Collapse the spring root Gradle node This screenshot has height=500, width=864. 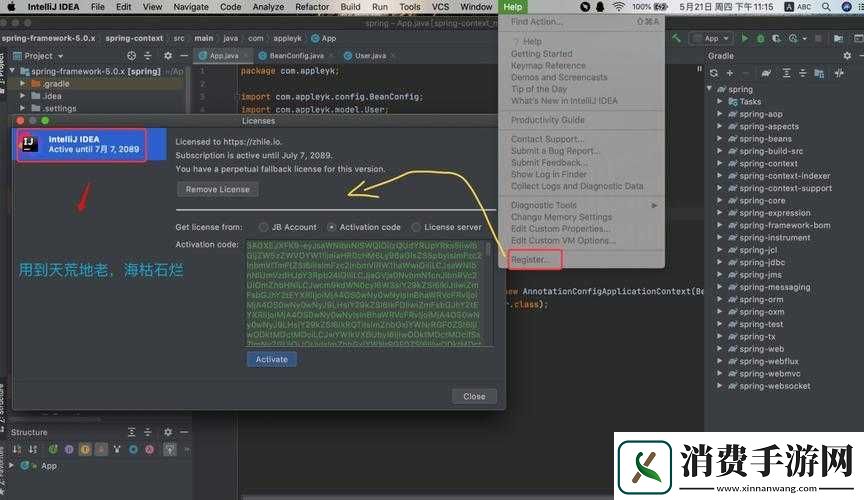(710, 89)
